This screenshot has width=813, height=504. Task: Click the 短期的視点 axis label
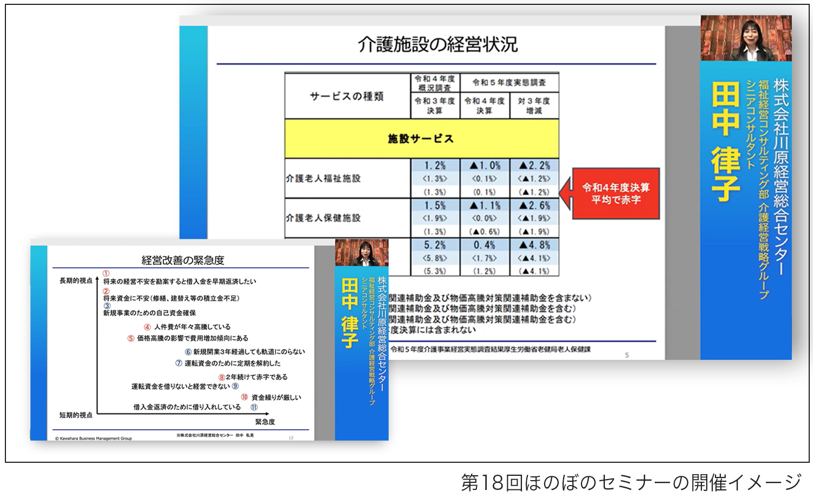click(x=76, y=415)
